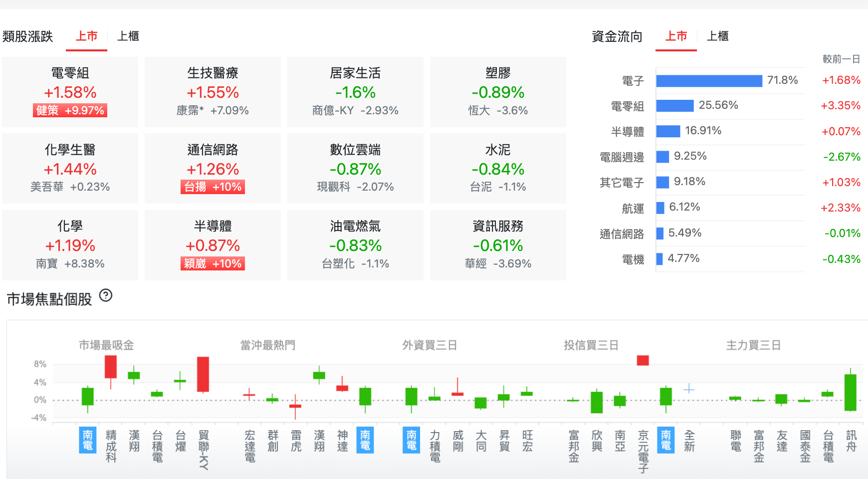This screenshot has width=868, height=479.
Task: Click the 外資買三日 group header
Action: pos(431,344)
